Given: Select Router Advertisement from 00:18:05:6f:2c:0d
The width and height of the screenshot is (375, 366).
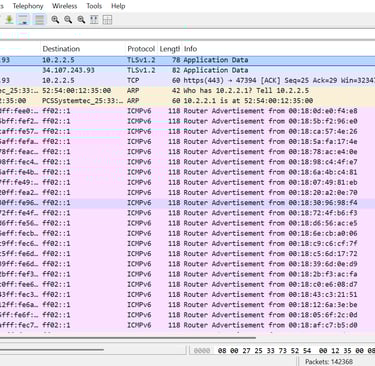Looking at the screenshot, I should point(187,315).
